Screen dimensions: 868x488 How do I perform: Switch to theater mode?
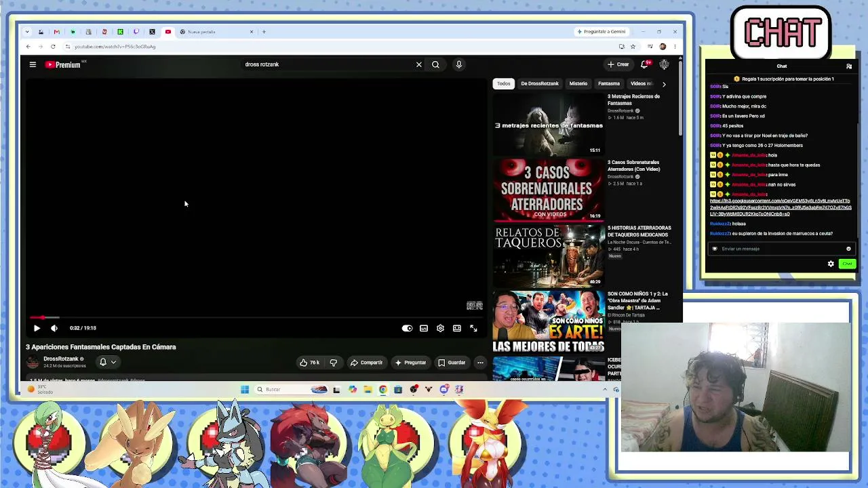click(x=457, y=328)
